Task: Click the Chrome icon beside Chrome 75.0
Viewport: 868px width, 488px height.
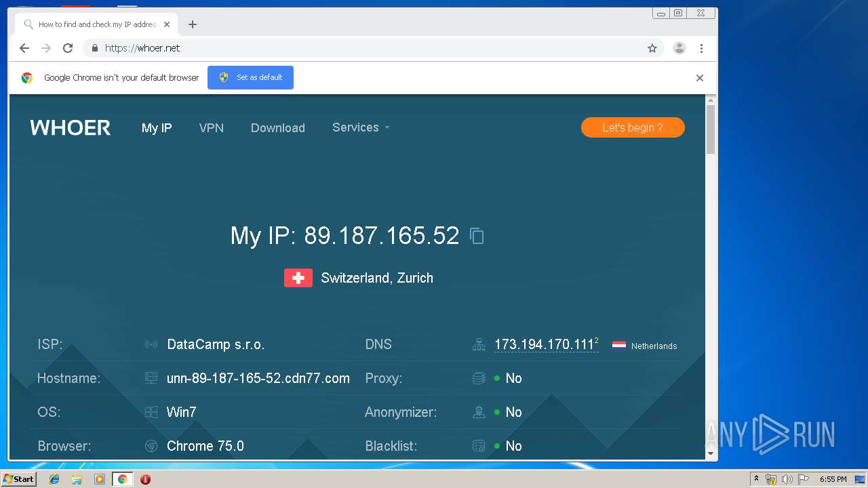Action: point(151,446)
